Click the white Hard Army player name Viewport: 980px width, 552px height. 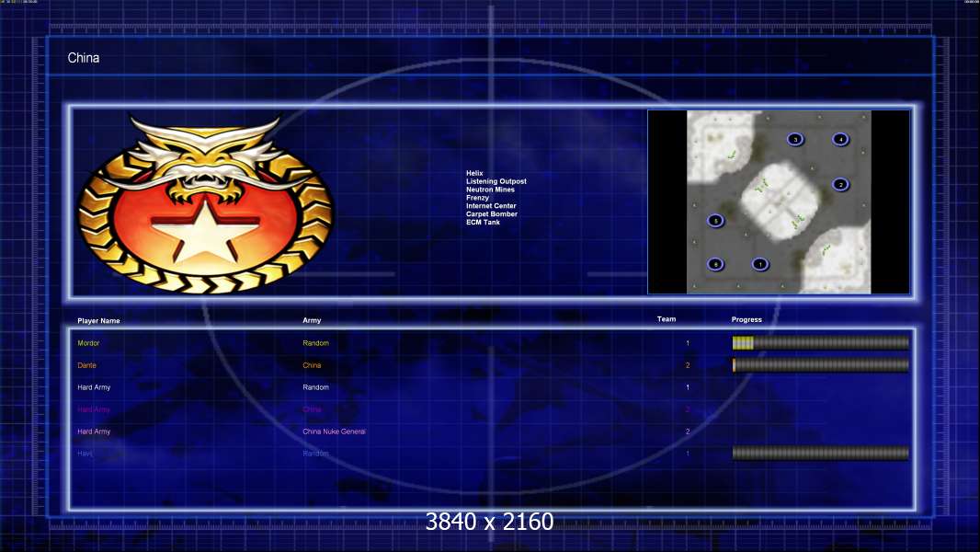(94, 387)
